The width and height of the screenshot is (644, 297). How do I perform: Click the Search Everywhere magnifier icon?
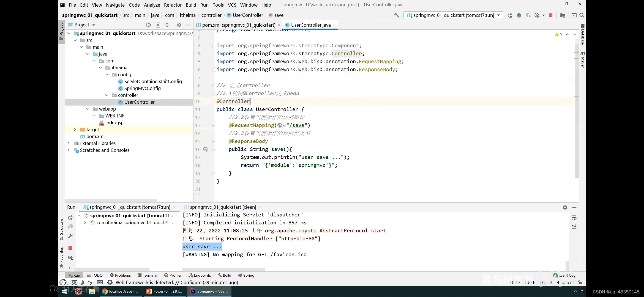(x=582, y=15)
